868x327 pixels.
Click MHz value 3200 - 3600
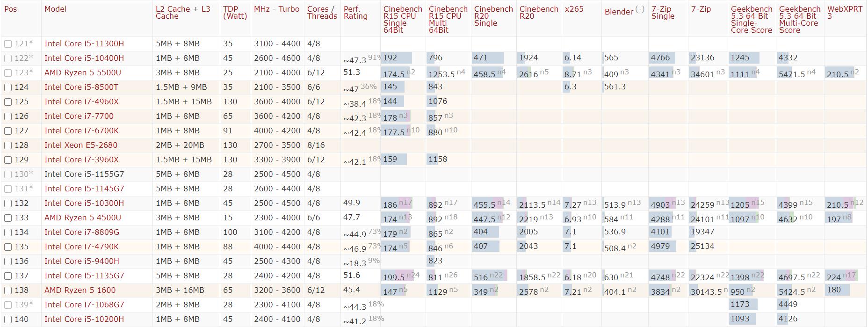point(277,291)
